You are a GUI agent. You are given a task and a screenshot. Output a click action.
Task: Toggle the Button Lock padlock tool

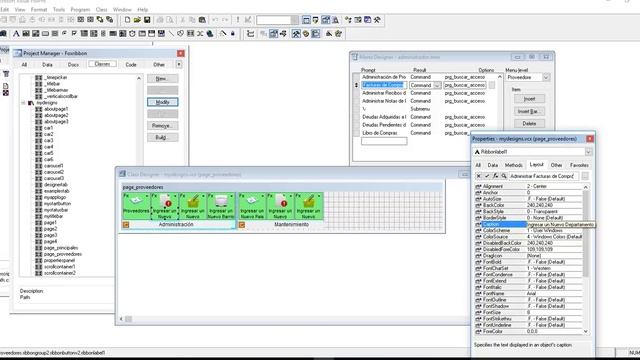tap(233, 33)
